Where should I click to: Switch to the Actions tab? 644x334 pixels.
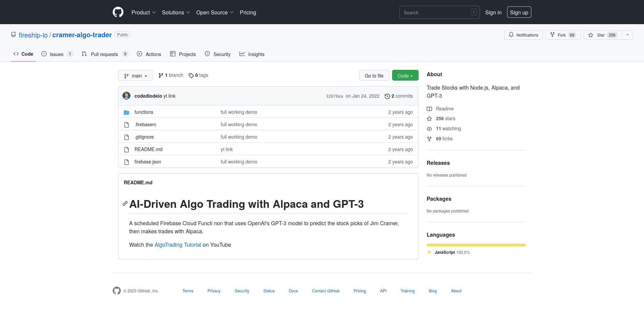pos(149,54)
